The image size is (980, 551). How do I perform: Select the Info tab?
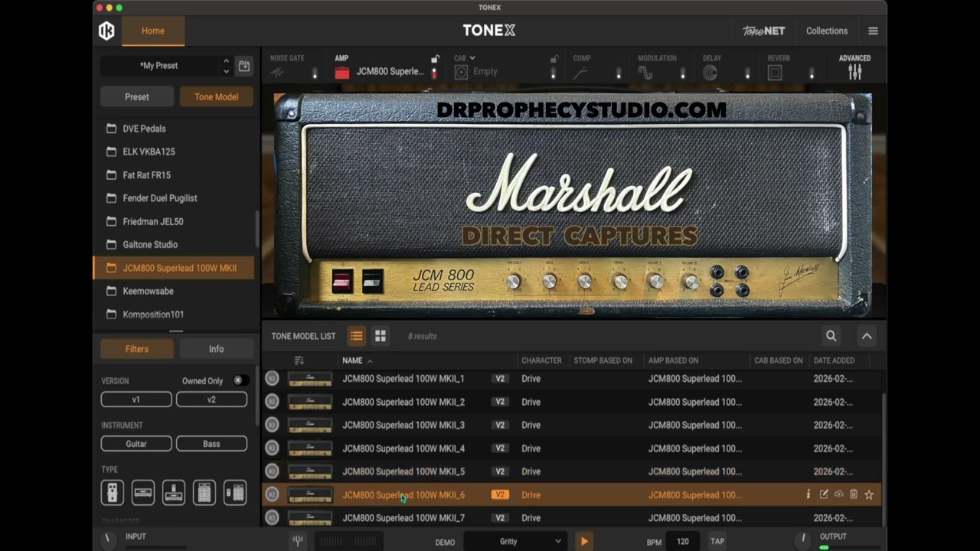tap(216, 349)
